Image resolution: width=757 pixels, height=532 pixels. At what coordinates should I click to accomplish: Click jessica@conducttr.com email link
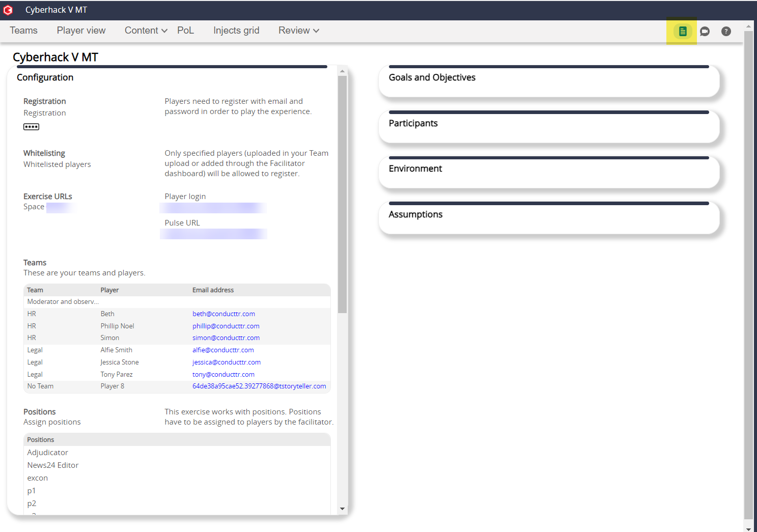click(226, 362)
